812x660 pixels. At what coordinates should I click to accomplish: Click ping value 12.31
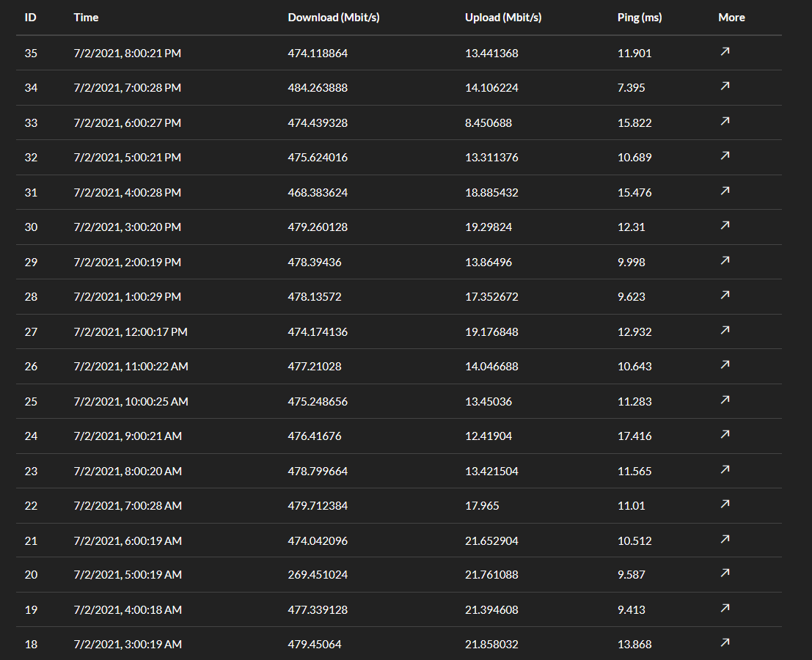coord(632,227)
